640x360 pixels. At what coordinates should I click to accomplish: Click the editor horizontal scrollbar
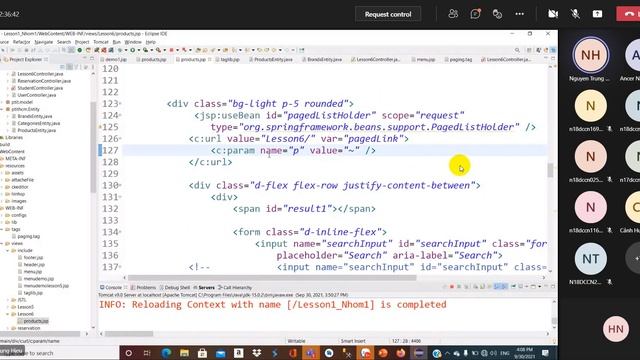point(273,278)
